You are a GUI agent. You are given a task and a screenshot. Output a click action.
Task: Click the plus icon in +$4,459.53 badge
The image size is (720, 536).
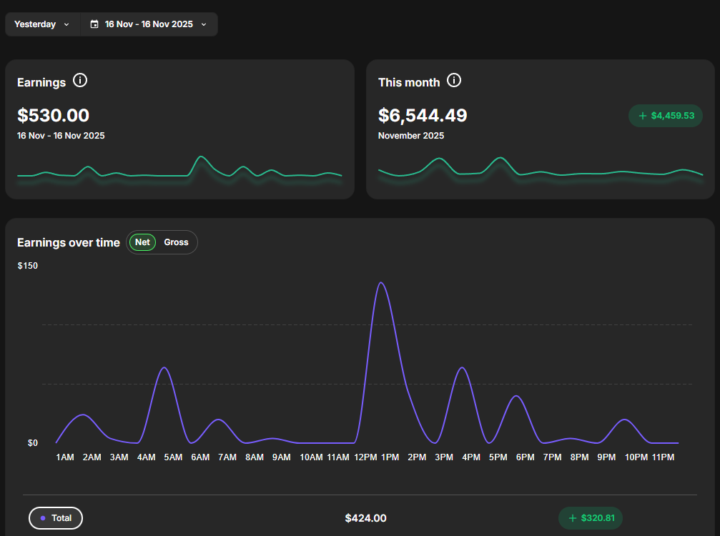coord(641,116)
